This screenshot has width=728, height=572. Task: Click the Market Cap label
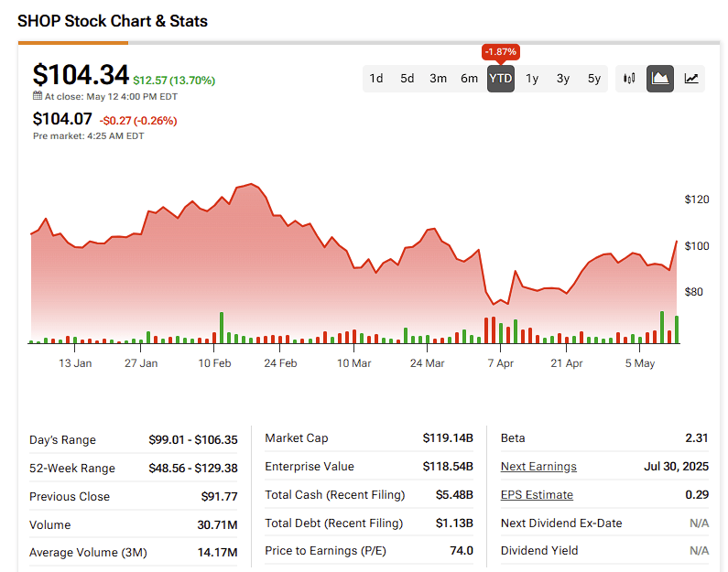point(296,437)
